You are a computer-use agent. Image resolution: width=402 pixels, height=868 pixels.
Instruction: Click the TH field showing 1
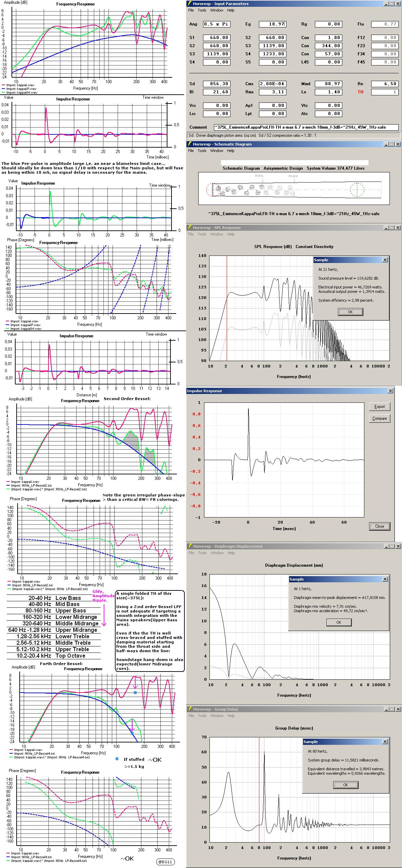point(385,92)
